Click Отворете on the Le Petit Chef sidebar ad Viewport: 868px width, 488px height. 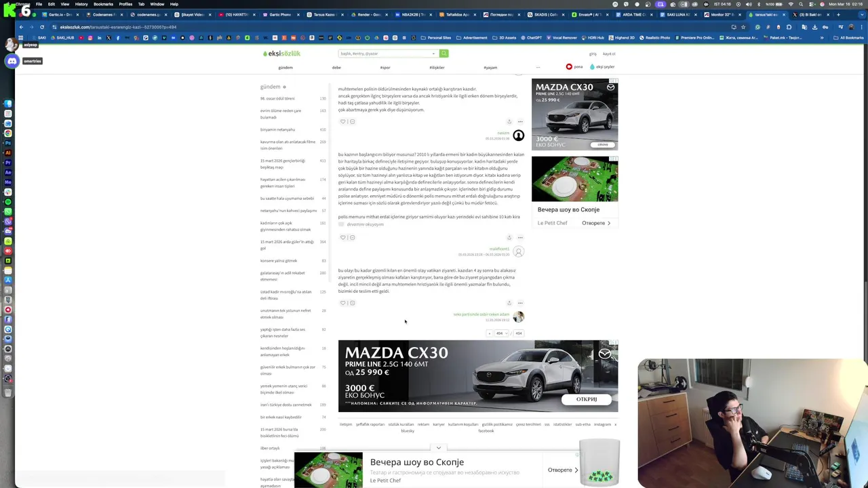coord(596,223)
